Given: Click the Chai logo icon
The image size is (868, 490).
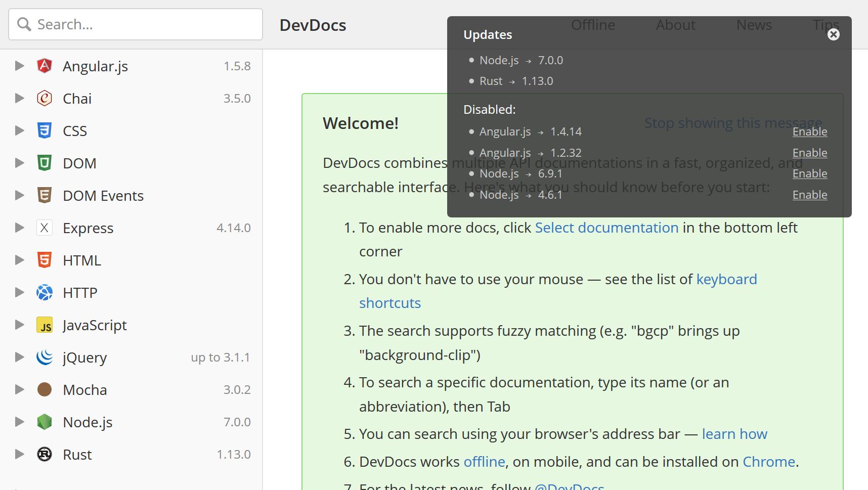Looking at the screenshot, I should click(45, 98).
